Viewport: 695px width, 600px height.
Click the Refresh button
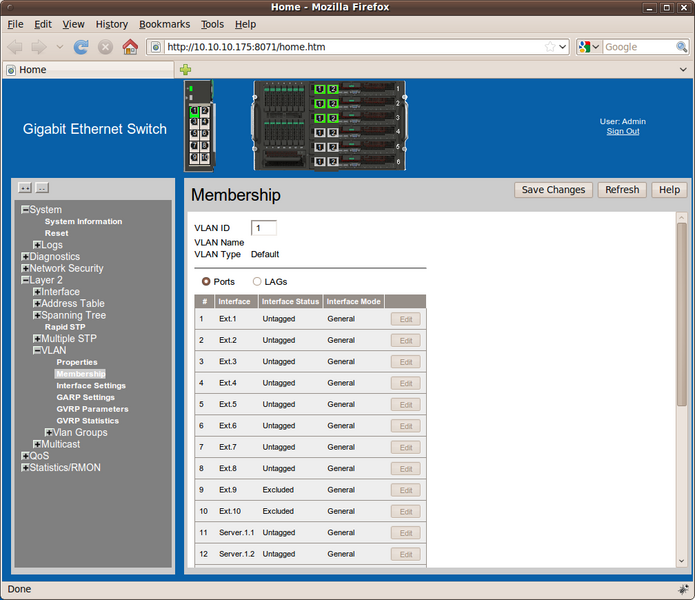point(622,190)
